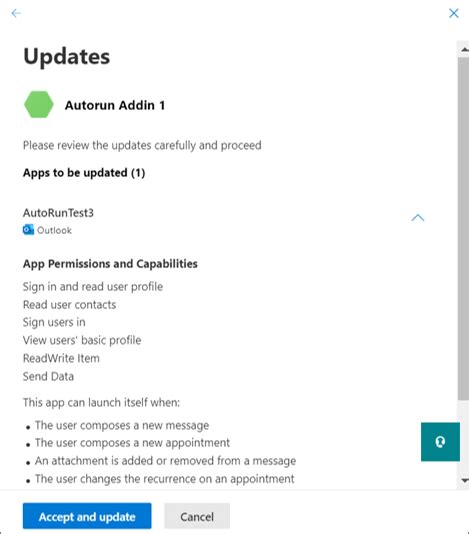The width and height of the screenshot is (469, 534).
Task: Click App Permissions and Capabilities heading
Action: coord(110,264)
